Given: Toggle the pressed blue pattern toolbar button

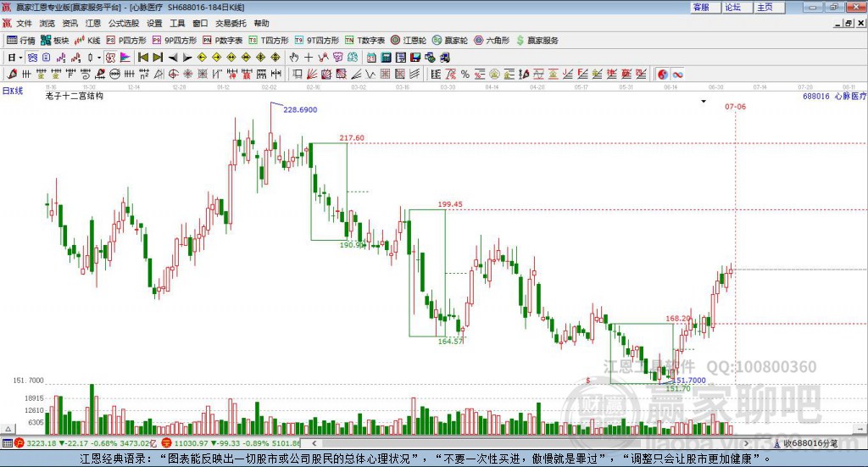Looking at the screenshot, I should (32, 58).
